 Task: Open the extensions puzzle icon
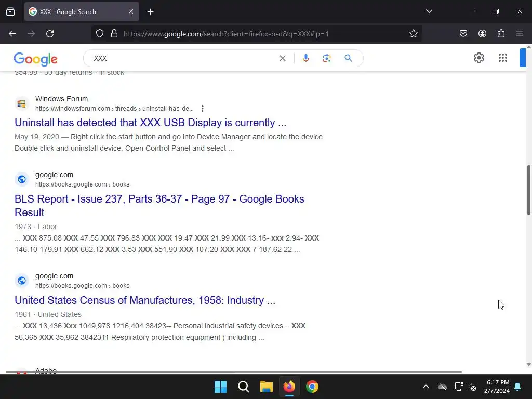pyautogui.click(x=501, y=34)
